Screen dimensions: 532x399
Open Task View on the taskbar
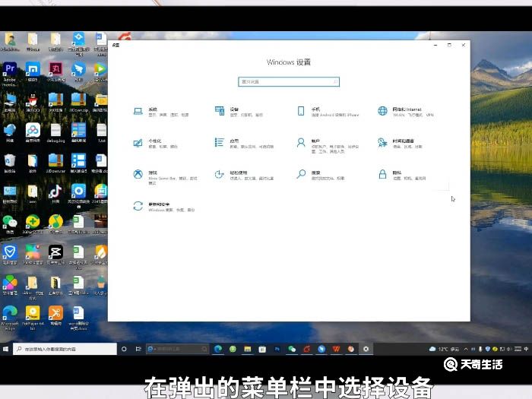click(138, 349)
